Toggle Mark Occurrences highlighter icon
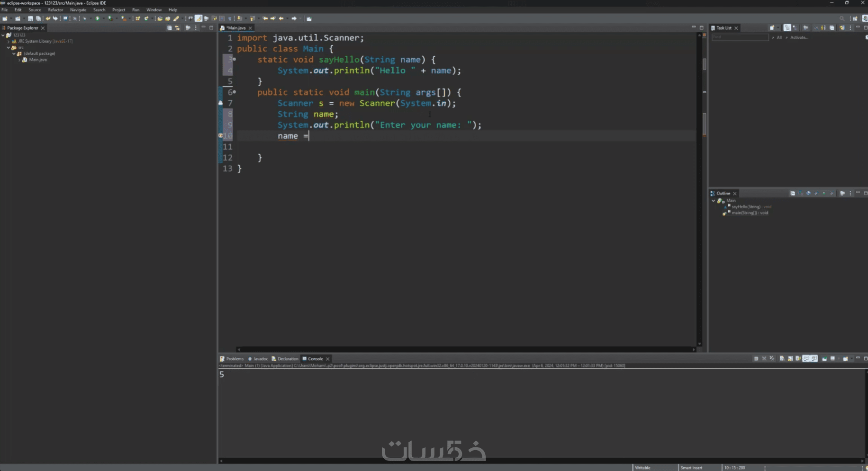 point(199,18)
